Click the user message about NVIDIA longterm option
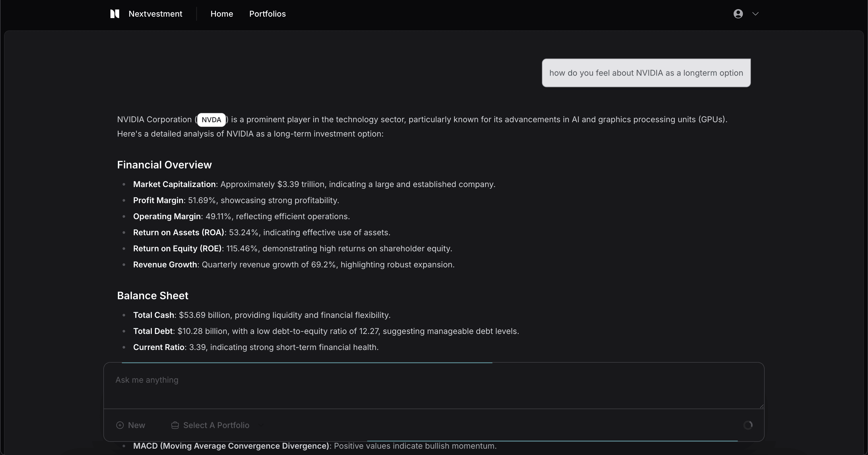The width and height of the screenshot is (868, 455). coord(646,73)
